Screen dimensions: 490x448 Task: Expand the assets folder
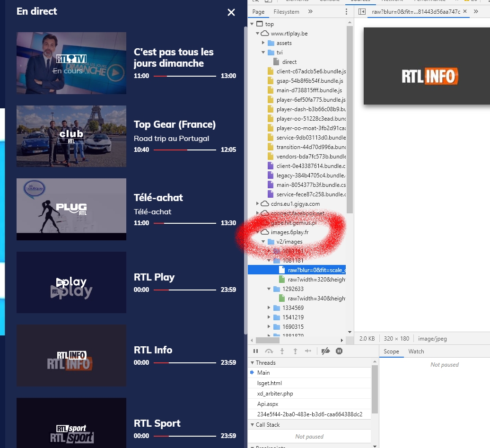pyautogui.click(x=263, y=43)
